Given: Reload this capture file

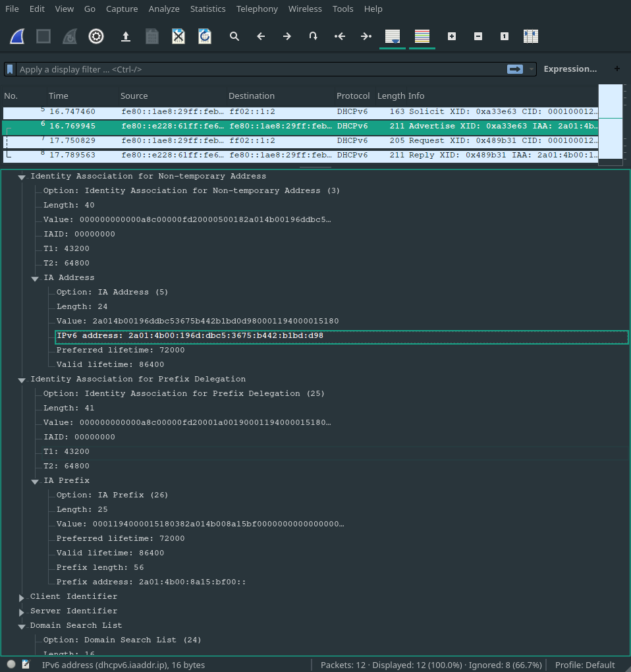Looking at the screenshot, I should pos(205,36).
